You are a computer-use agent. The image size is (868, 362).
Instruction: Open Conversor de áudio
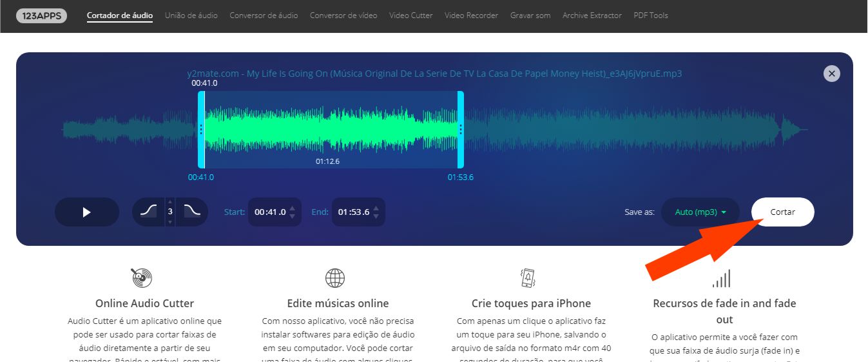[264, 15]
